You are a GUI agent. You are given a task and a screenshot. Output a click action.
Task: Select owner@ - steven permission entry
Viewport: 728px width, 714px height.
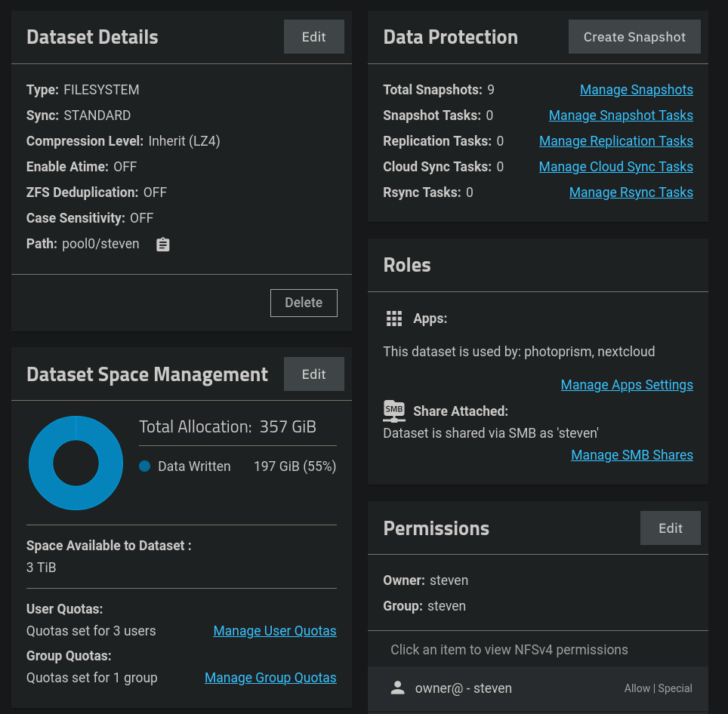(x=538, y=688)
